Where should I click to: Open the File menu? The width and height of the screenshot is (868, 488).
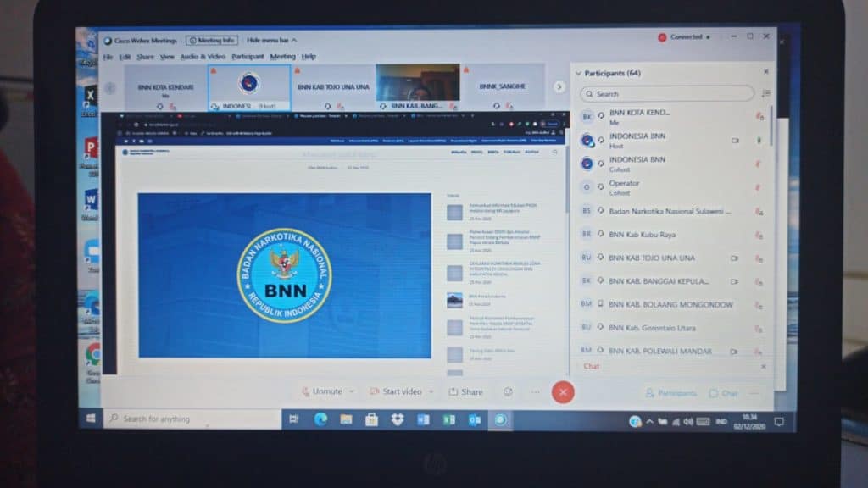pyautogui.click(x=108, y=57)
